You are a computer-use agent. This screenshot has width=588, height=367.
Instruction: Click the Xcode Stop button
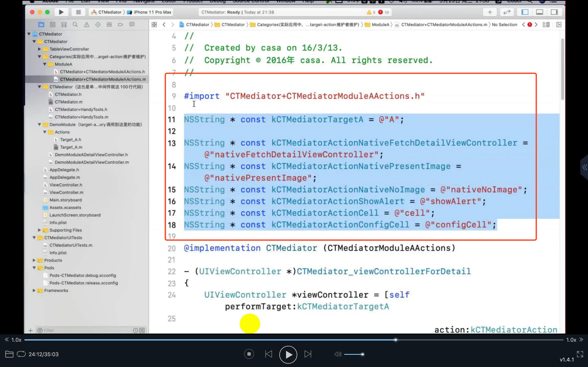(78, 12)
